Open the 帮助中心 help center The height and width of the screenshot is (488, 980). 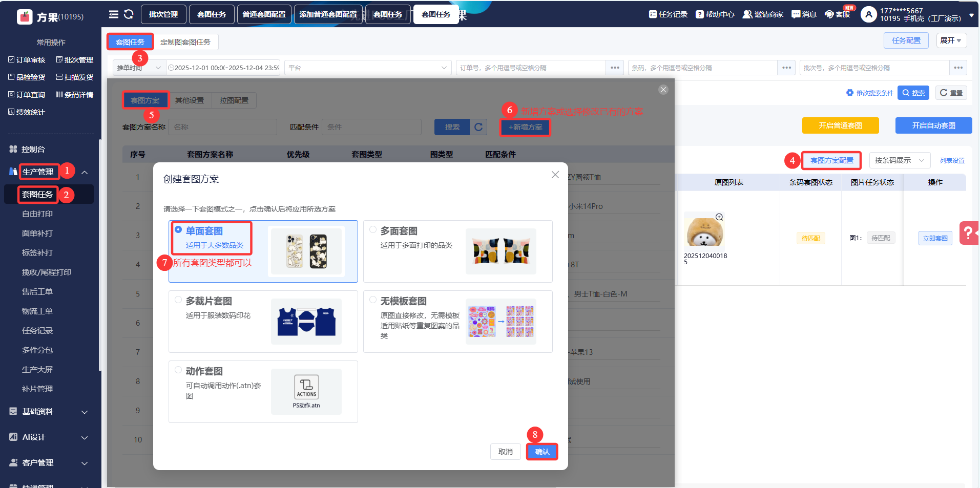715,14
